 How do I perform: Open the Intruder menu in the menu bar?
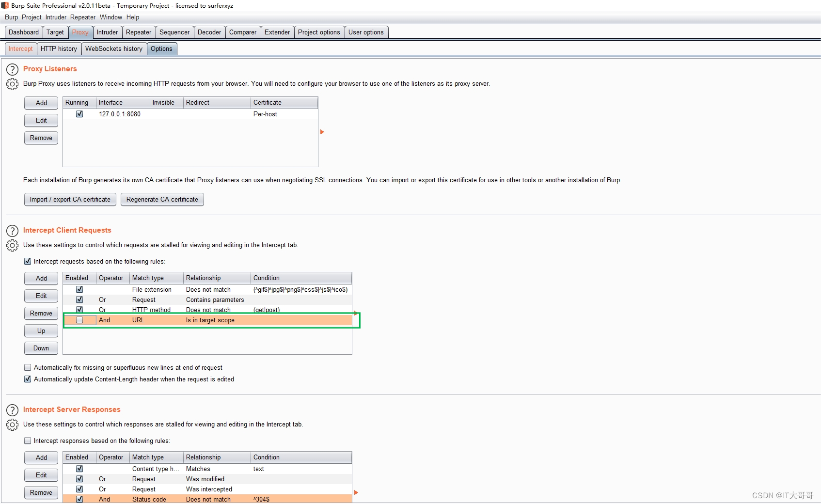(56, 17)
